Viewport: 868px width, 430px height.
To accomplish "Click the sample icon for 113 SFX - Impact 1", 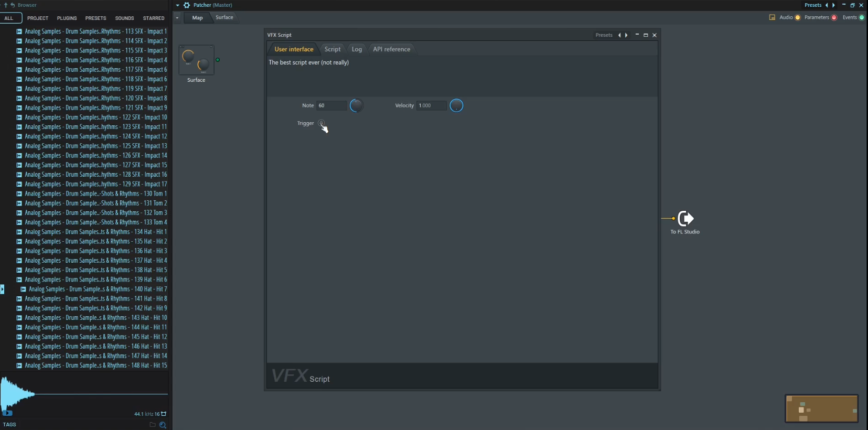I will pos(19,31).
